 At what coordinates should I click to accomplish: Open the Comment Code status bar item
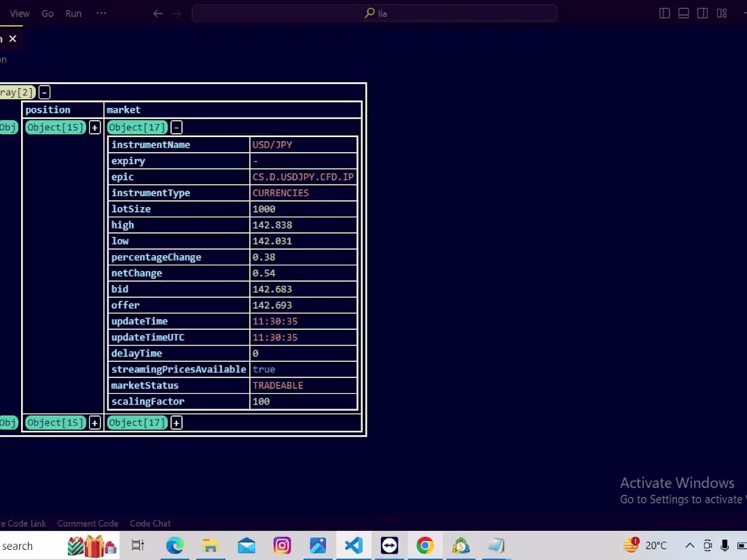pyautogui.click(x=88, y=523)
